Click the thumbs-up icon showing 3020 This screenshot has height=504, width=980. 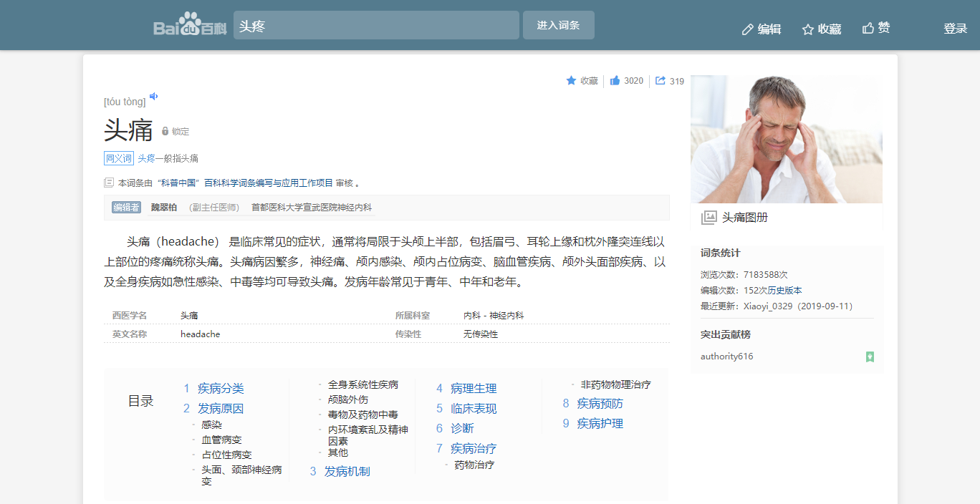pyautogui.click(x=615, y=80)
